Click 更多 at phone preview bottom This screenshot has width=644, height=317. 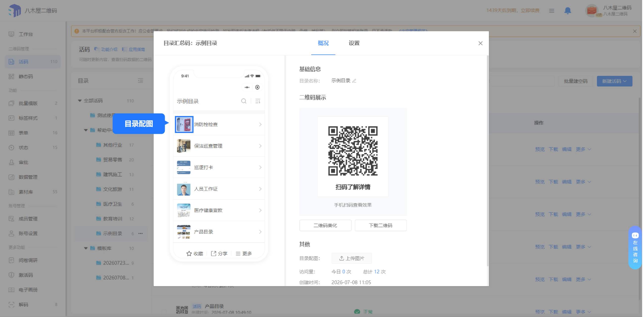[x=244, y=254]
